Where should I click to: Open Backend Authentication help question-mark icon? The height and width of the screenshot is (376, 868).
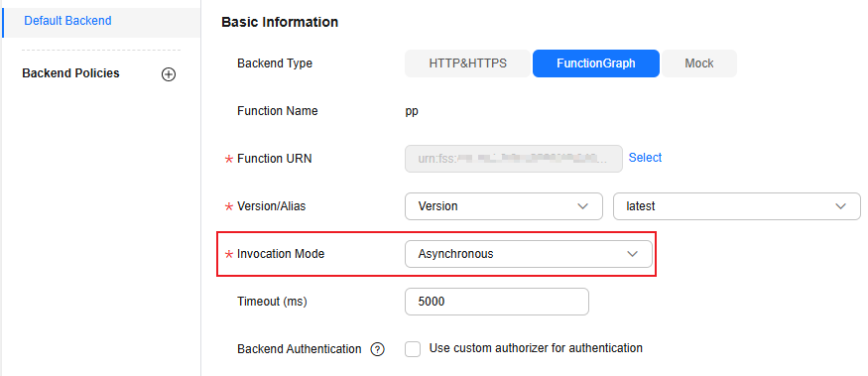click(x=378, y=349)
